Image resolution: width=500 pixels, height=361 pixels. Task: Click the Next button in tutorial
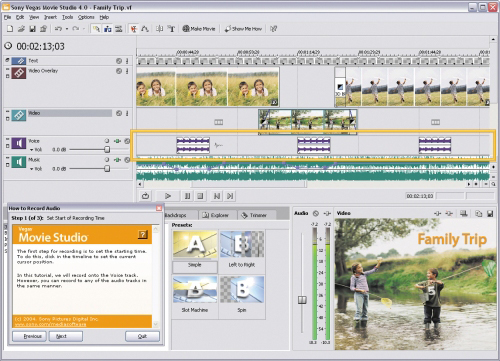point(66,336)
